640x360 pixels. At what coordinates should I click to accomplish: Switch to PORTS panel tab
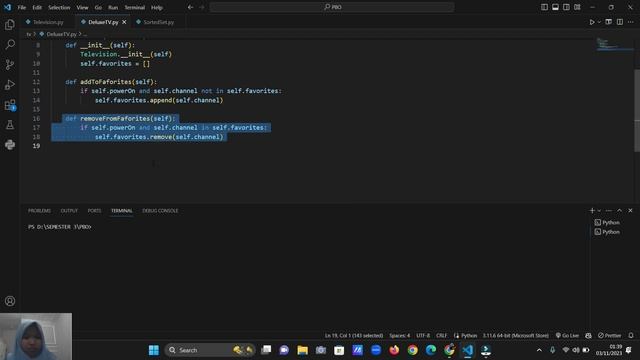(x=94, y=211)
